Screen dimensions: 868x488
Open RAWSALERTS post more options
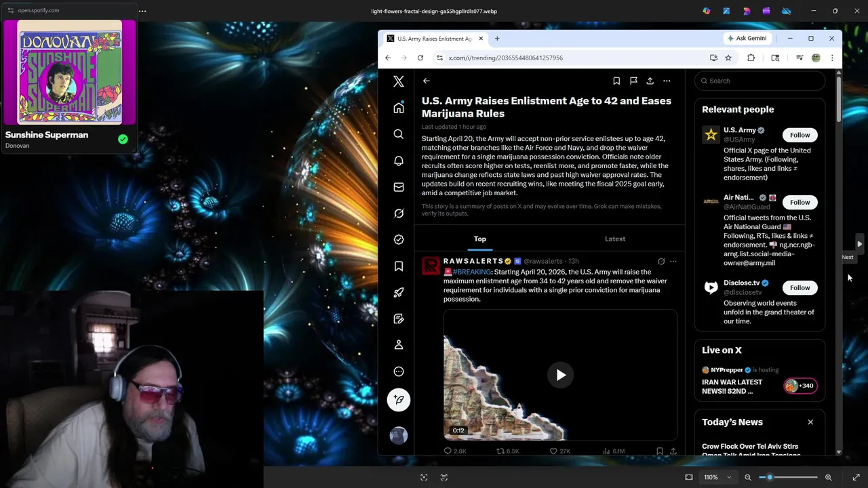(x=673, y=261)
